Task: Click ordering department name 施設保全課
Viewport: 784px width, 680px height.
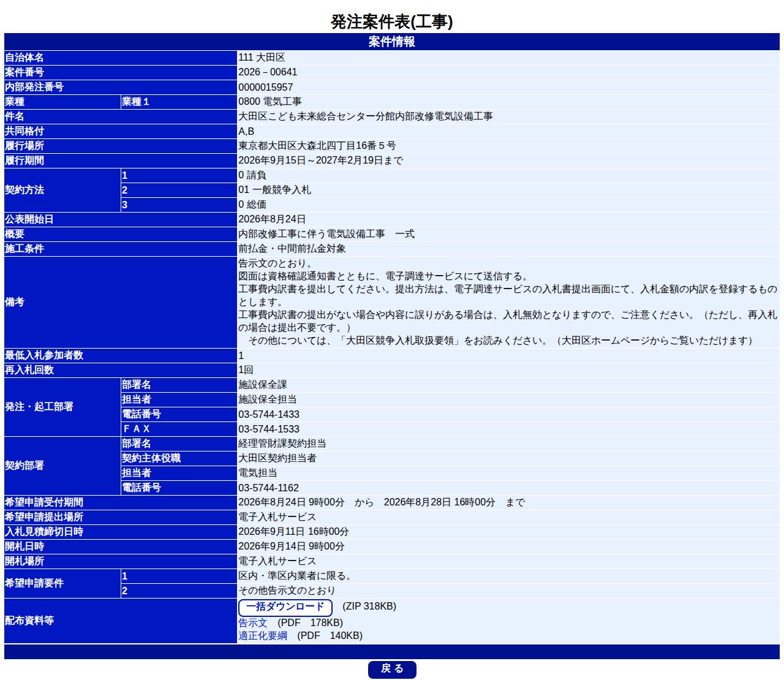Action: [263, 385]
